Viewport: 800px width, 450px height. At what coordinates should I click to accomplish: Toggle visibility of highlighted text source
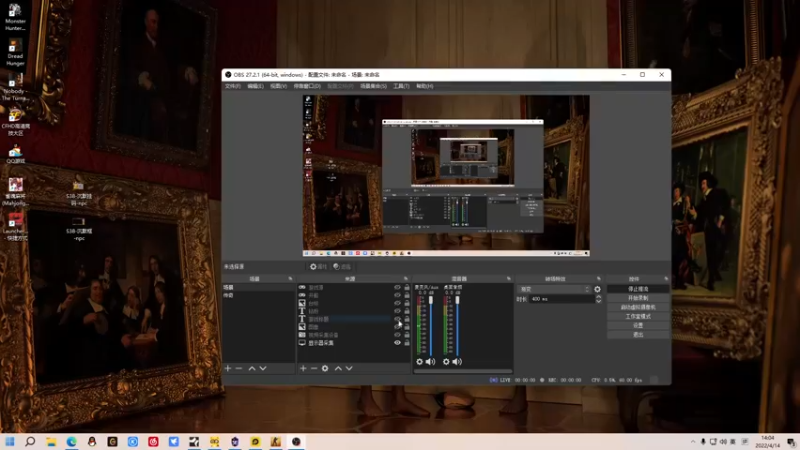(x=397, y=319)
